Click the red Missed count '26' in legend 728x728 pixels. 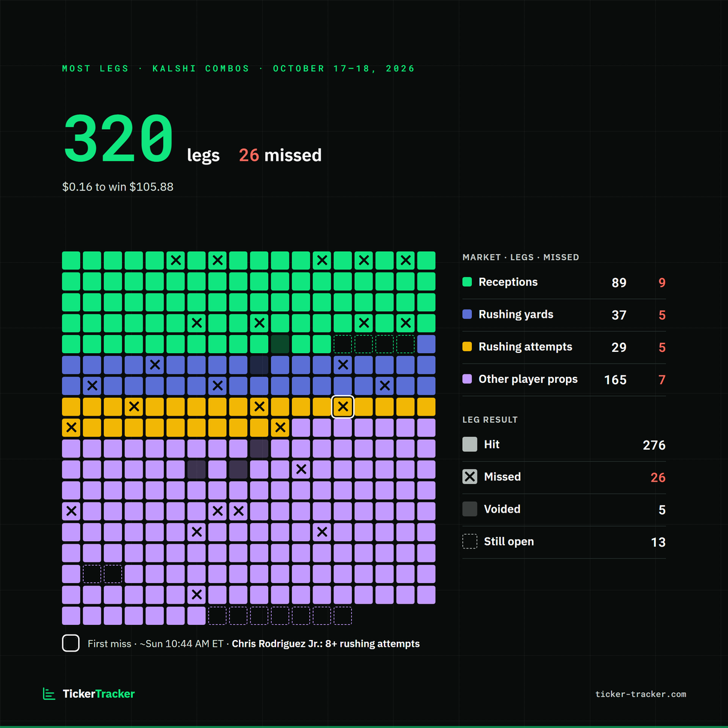click(x=658, y=477)
